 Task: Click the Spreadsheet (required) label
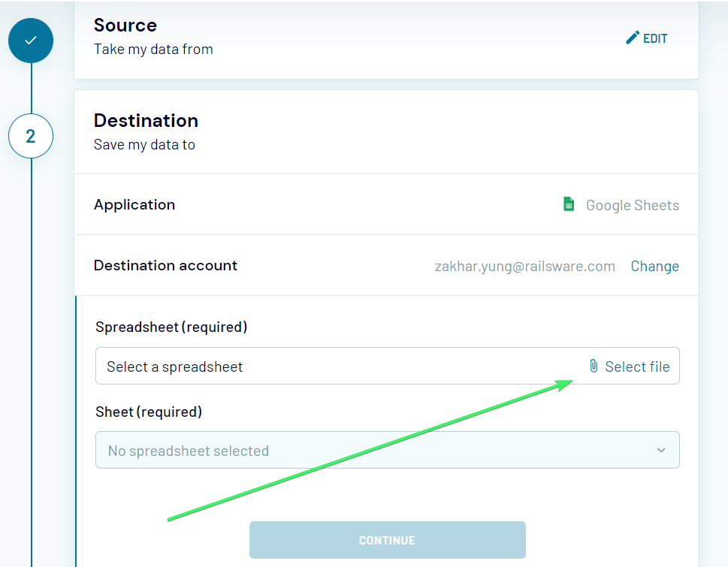(171, 327)
